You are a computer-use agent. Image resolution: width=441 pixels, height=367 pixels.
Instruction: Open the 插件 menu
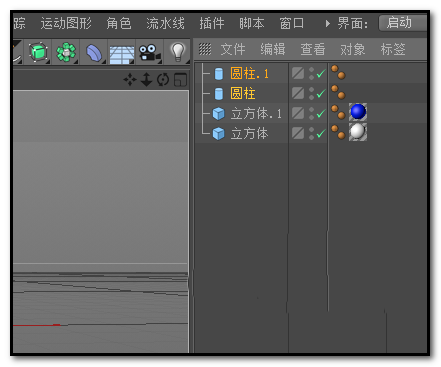pos(212,23)
